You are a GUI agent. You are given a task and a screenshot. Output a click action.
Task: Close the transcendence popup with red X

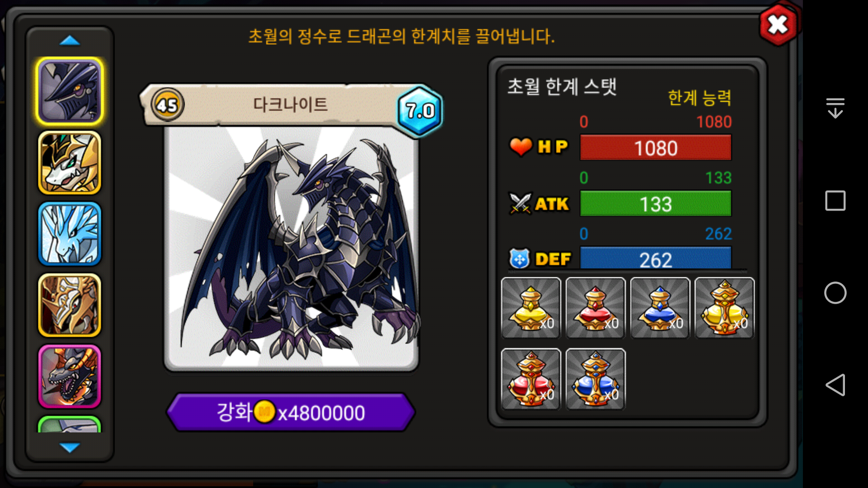pyautogui.click(x=778, y=24)
